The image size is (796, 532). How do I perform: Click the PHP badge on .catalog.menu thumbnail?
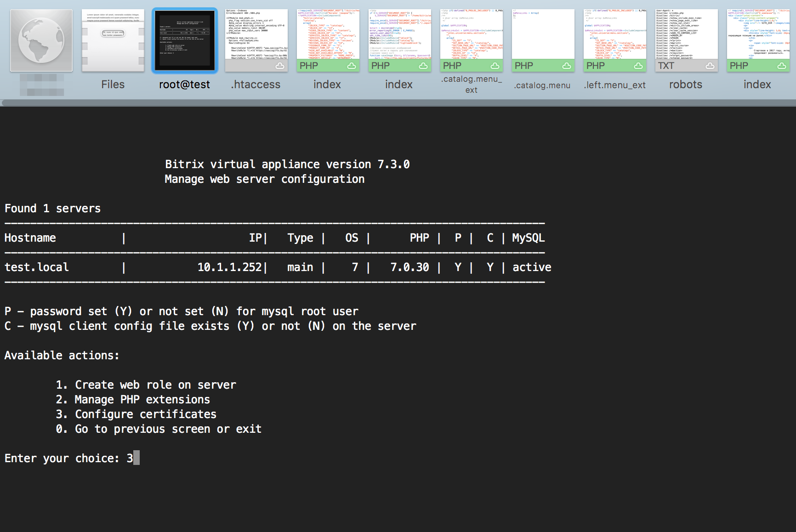[524, 66]
